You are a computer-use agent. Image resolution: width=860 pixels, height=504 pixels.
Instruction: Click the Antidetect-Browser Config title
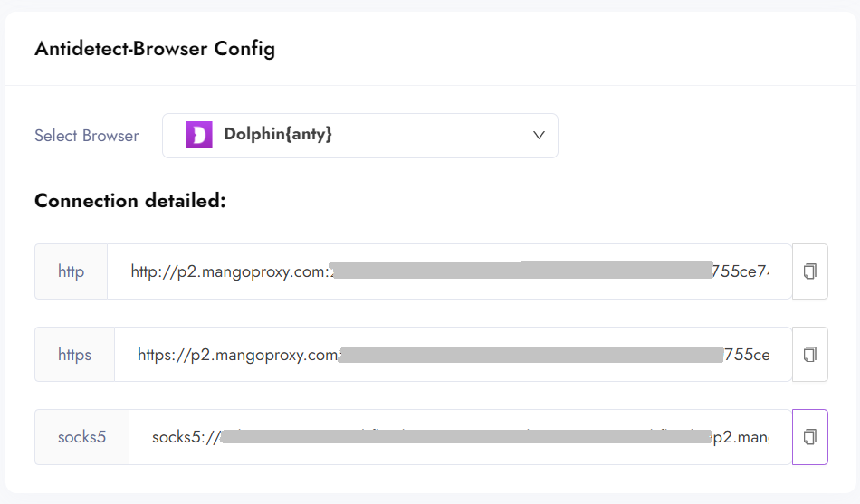(x=155, y=49)
